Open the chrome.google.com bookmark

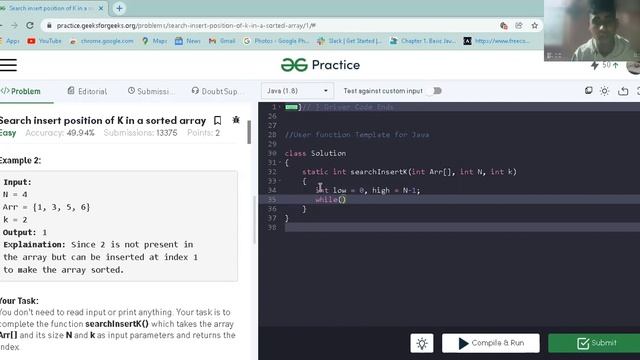click(x=102, y=41)
